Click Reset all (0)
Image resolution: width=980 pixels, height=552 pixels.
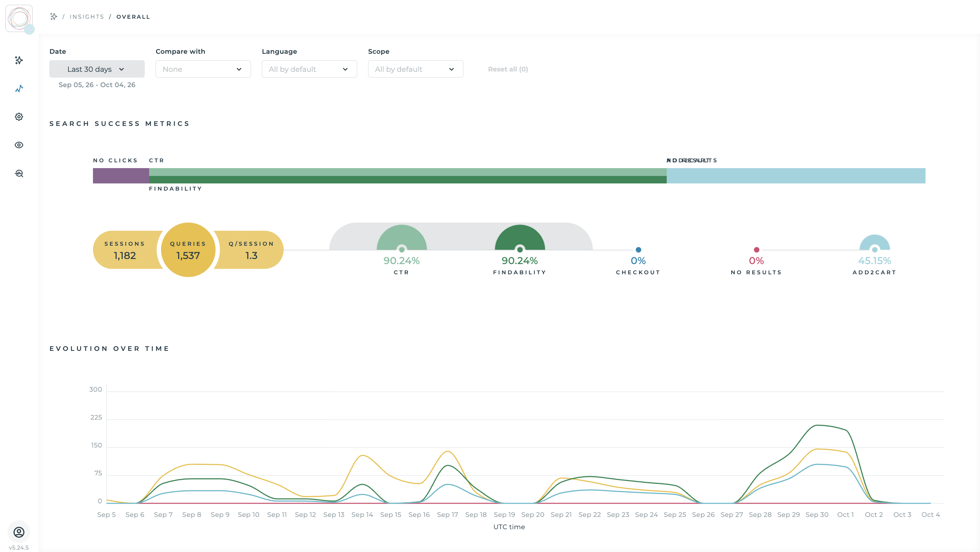pyautogui.click(x=508, y=69)
